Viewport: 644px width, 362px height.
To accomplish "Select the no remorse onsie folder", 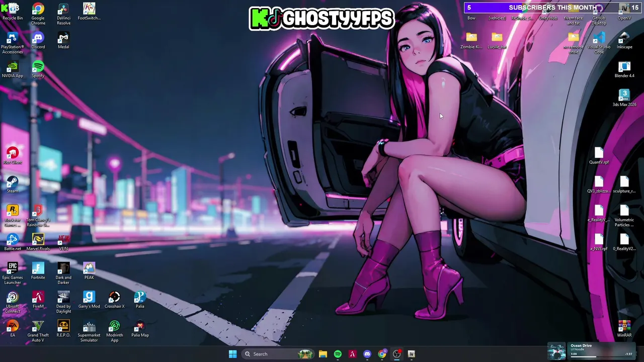I will [x=574, y=43].
